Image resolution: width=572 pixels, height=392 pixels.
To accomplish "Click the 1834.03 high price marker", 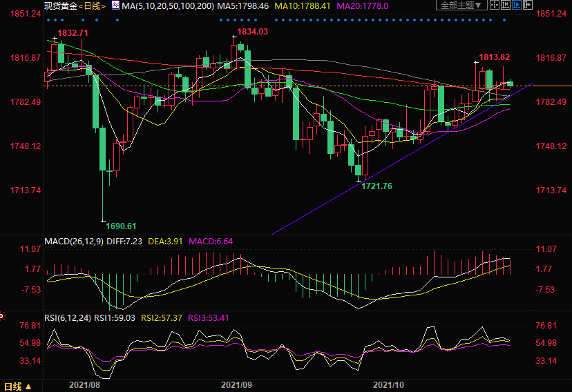I will (x=251, y=32).
